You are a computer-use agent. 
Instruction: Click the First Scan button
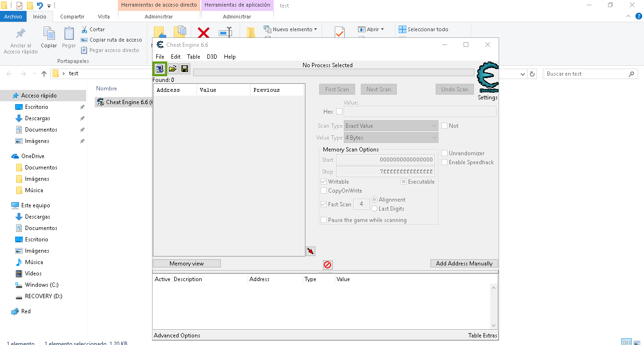(x=337, y=89)
